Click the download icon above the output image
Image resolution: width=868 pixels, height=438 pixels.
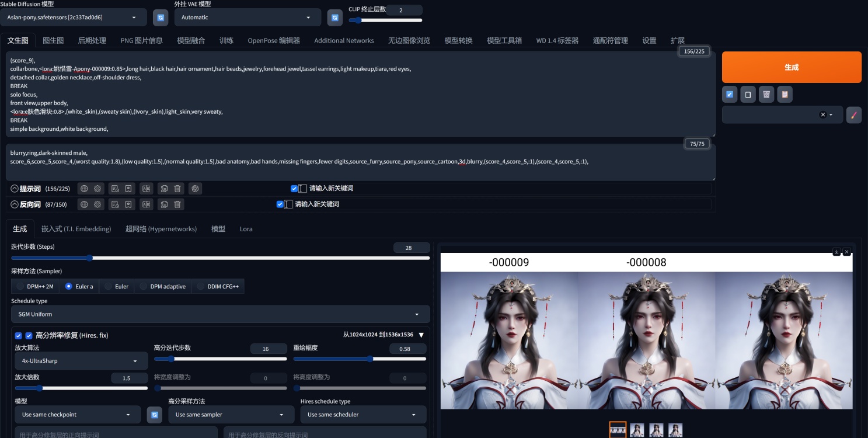point(836,252)
